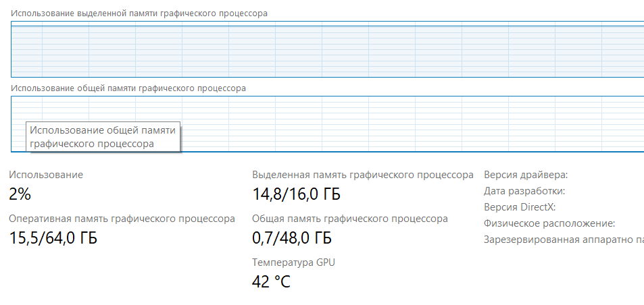This screenshot has height=305, width=644.
Task: Click the 'Температура GPU' label
Action: [294, 262]
